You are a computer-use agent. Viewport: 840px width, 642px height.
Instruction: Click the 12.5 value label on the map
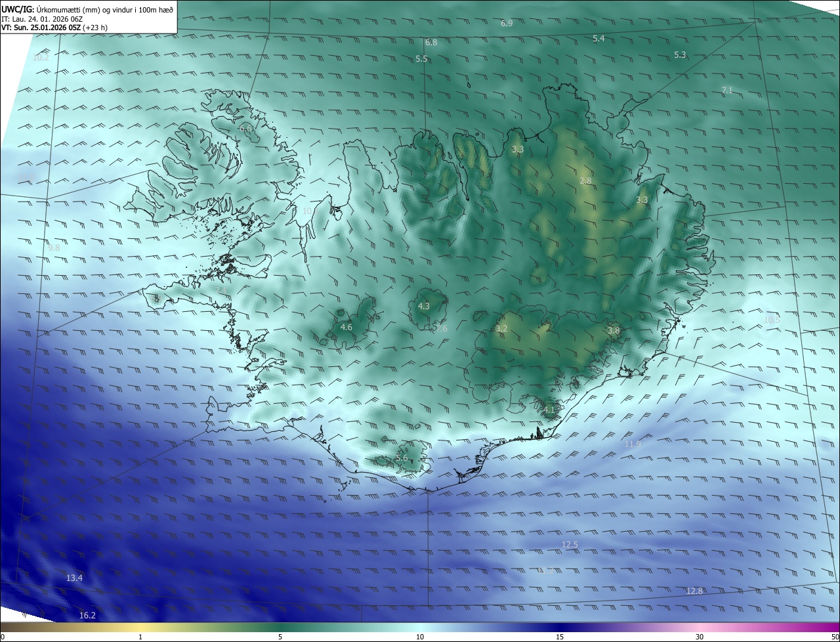[x=570, y=545]
